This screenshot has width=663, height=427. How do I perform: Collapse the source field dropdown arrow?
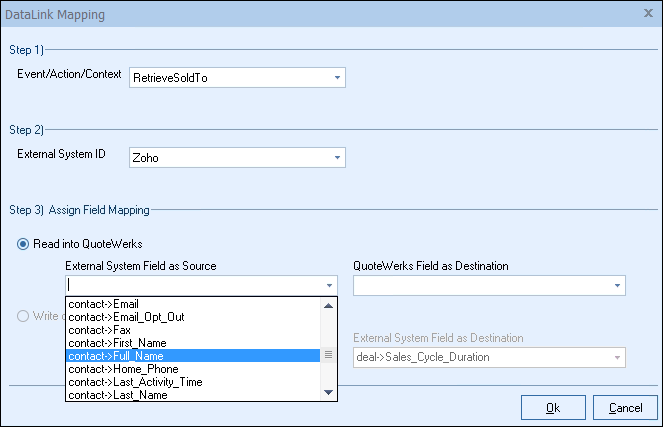coord(330,285)
